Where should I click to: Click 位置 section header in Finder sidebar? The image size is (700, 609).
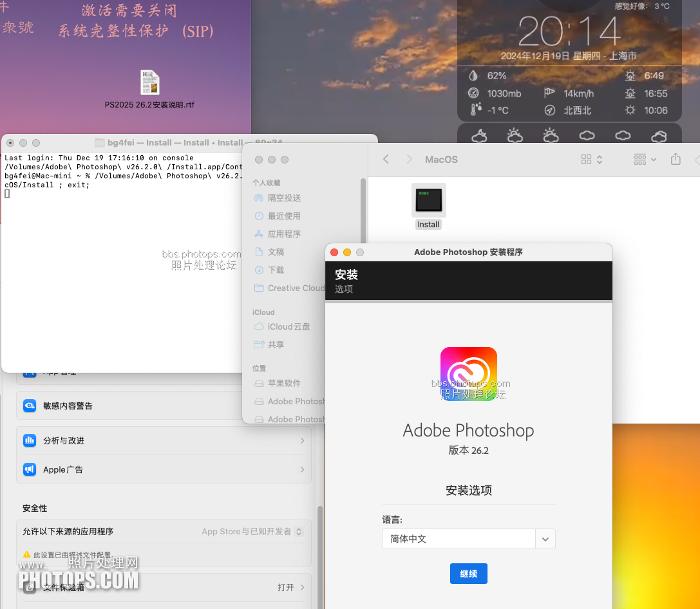tap(260, 368)
